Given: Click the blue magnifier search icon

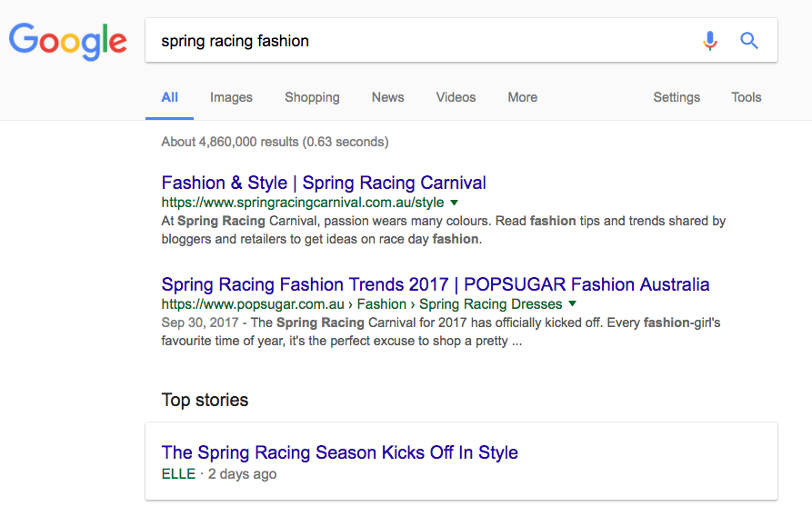Looking at the screenshot, I should coord(749,40).
